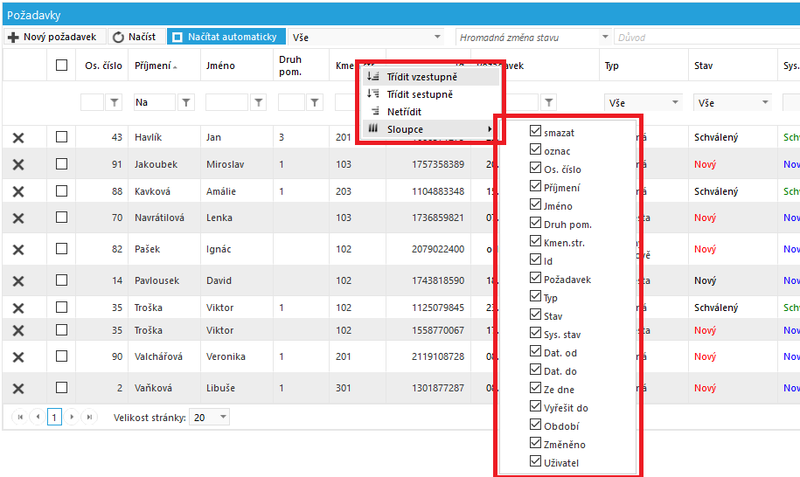Click the filter funnel under Druh pom.
This screenshot has height=477, width=800.
(x=315, y=103)
